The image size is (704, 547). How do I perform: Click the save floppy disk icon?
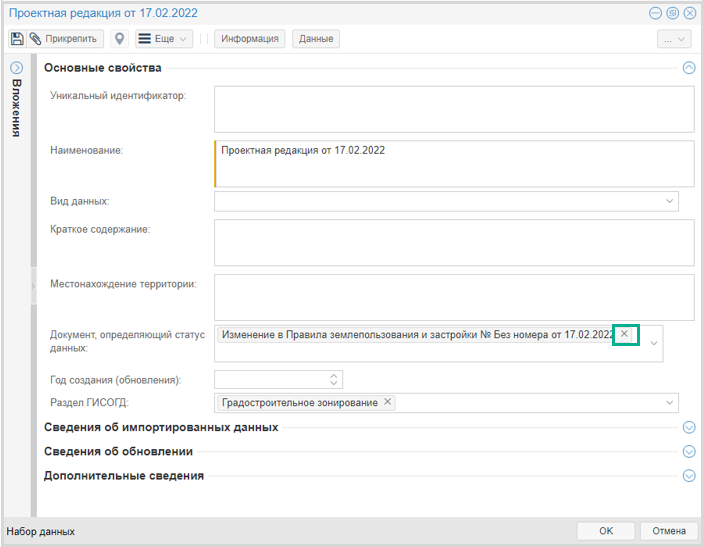[17, 39]
